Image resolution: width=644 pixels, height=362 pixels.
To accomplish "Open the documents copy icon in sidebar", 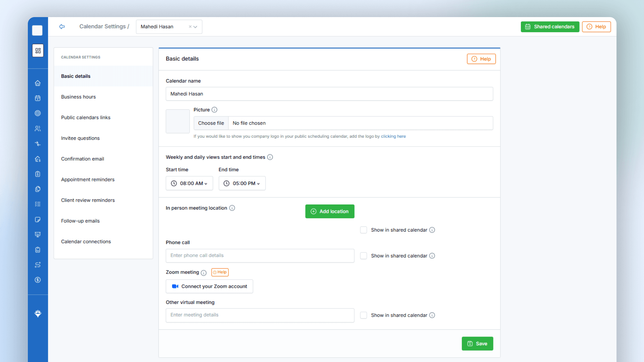I will point(38,189).
